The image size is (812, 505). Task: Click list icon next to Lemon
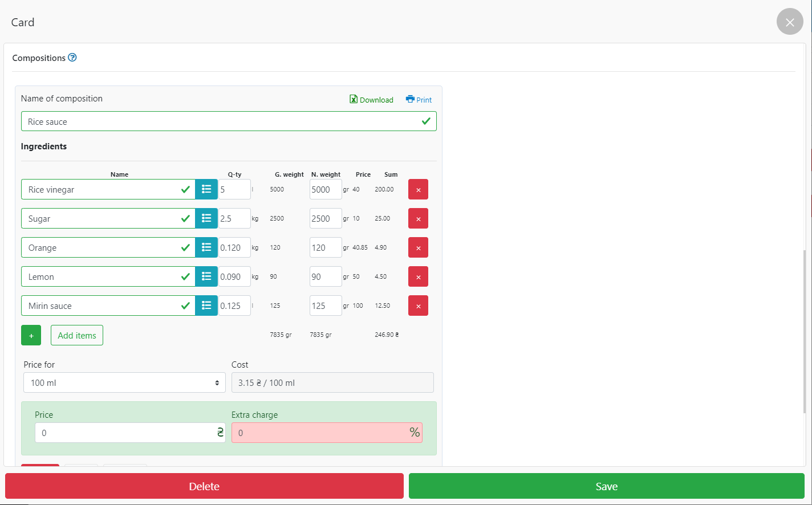(206, 276)
